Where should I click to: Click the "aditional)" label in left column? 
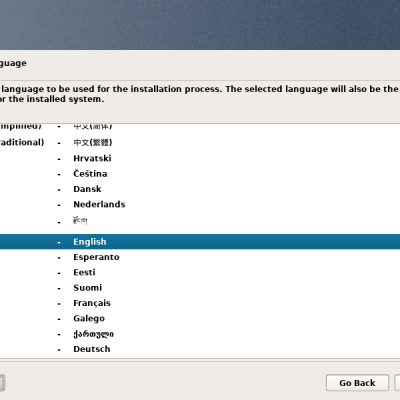click(x=22, y=142)
